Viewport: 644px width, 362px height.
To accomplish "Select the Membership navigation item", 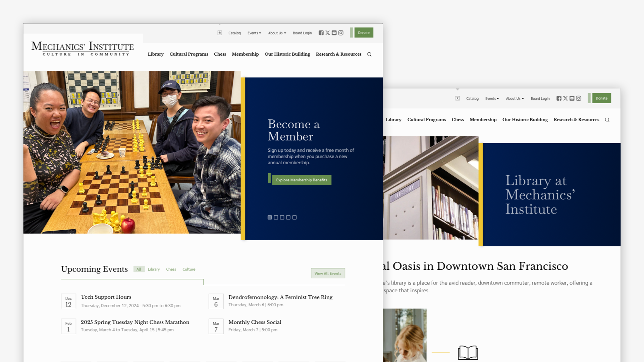I will click(x=245, y=54).
